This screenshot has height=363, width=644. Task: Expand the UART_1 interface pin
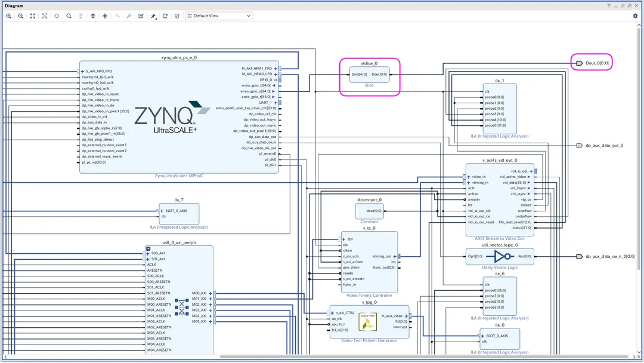(x=275, y=102)
